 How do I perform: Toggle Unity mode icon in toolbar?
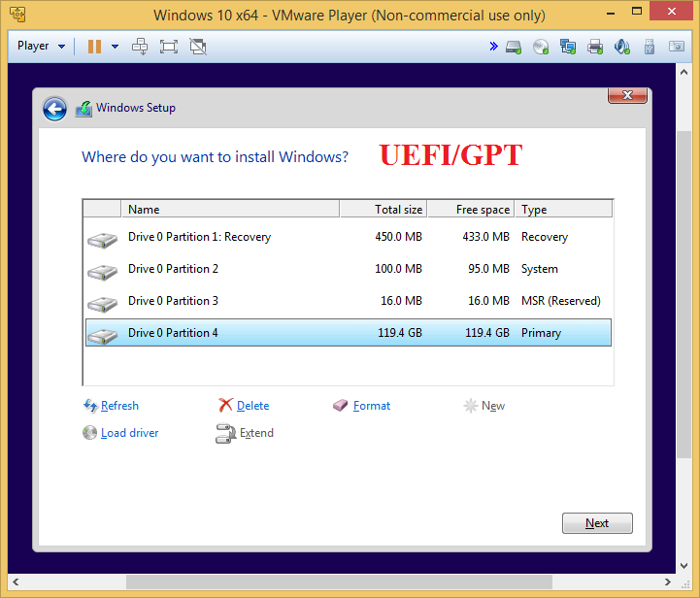[198, 47]
